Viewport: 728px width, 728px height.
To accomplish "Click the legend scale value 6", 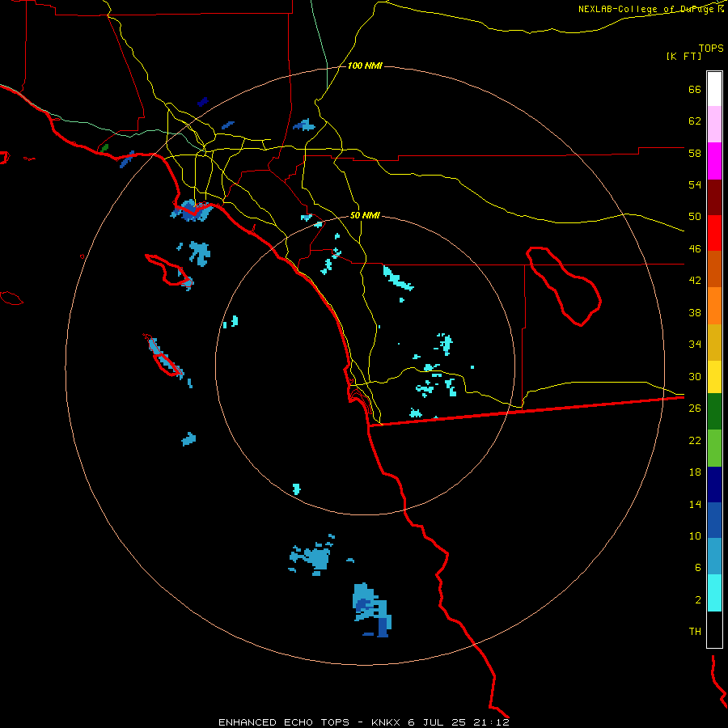I will (x=698, y=568).
